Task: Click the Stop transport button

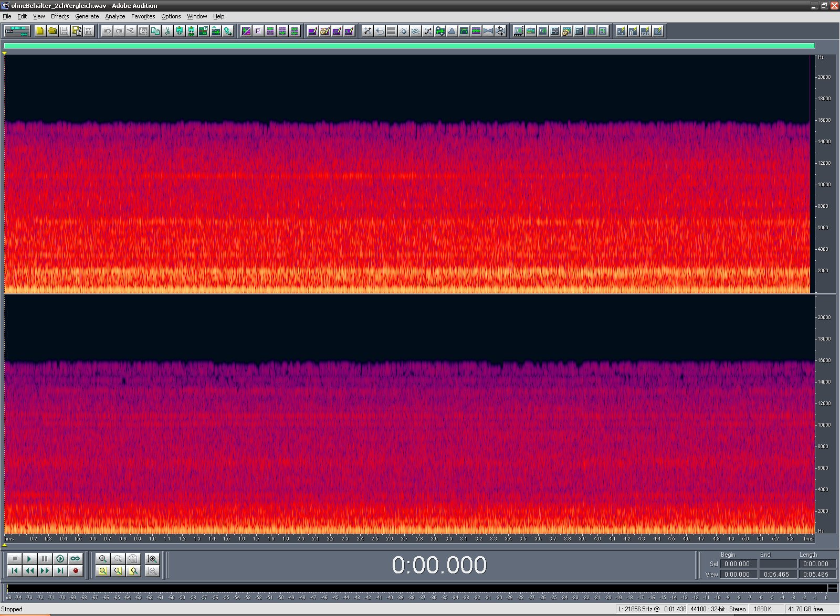Action: click(15, 559)
